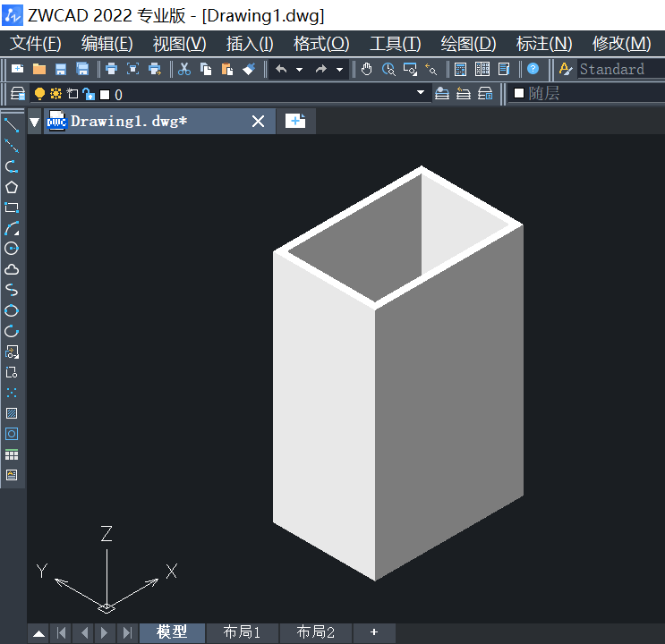Image resolution: width=665 pixels, height=644 pixels.
Task: Open a file with the folder icon
Action: coord(39,69)
